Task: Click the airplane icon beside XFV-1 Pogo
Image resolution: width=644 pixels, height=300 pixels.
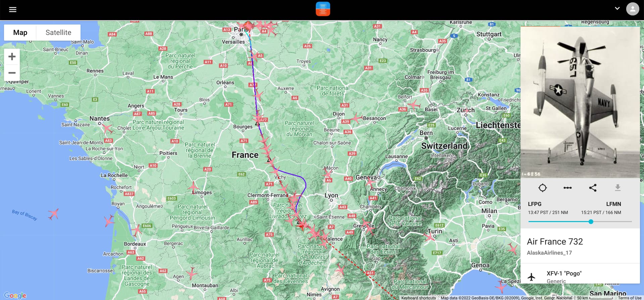Action: 531,277
